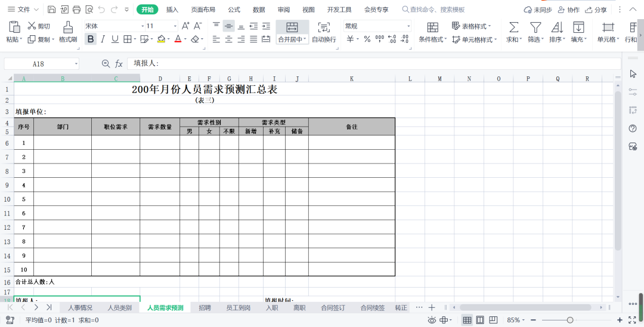This screenshot has height=327, width=644.
Task: Click the Print Preview icon
Action: click(x=89, y=10)
